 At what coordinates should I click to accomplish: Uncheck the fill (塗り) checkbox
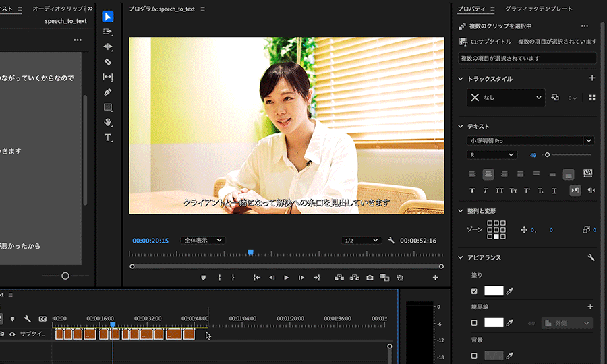(x=474, y=291)
